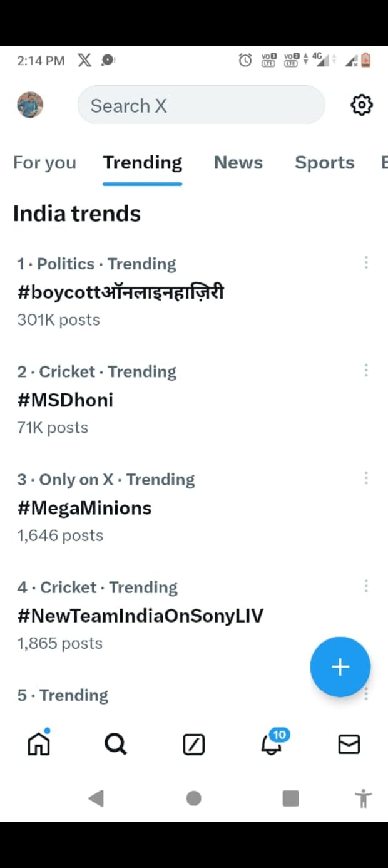Open the Grok slash icon
The image size is (388, 868).
(194, 745)
